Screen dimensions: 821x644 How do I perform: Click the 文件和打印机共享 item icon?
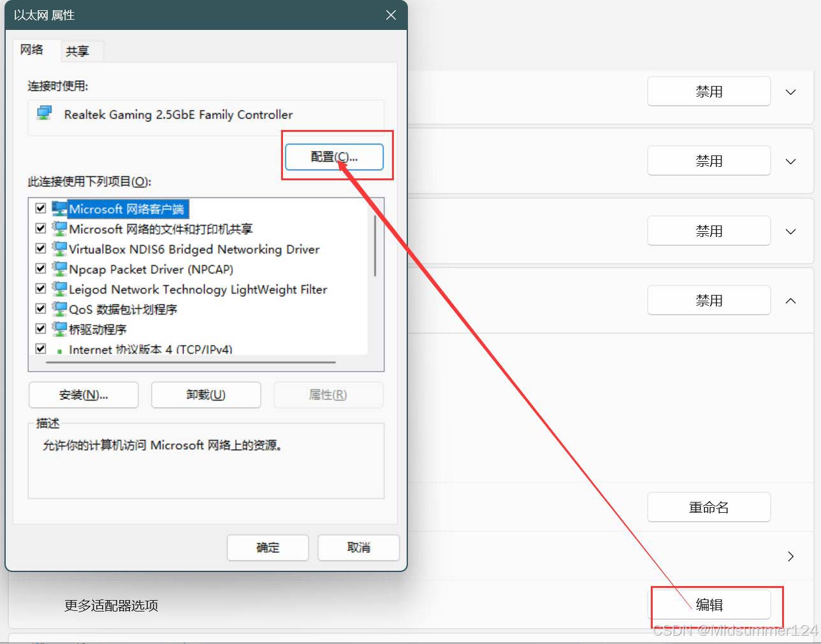[59, 229]
